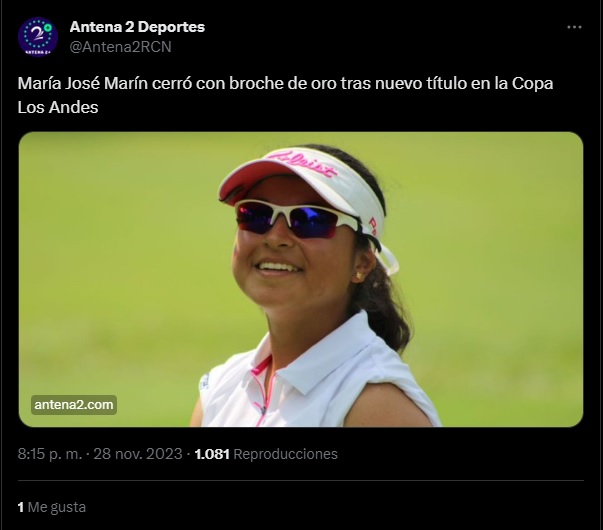The image size is (603, 530).
Task: Click the antena2.com domain label
Action: coord(74,405)
